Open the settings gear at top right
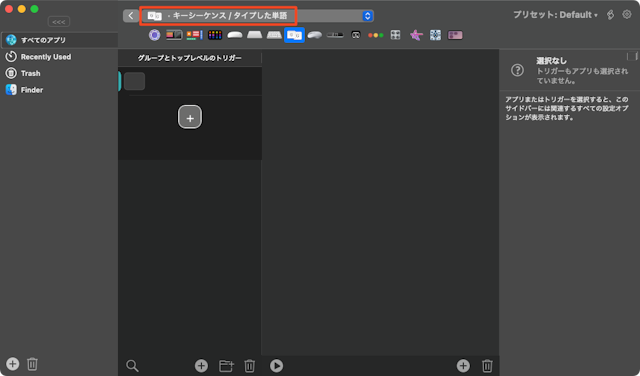640x376 pixels. [x=627, y=14]
